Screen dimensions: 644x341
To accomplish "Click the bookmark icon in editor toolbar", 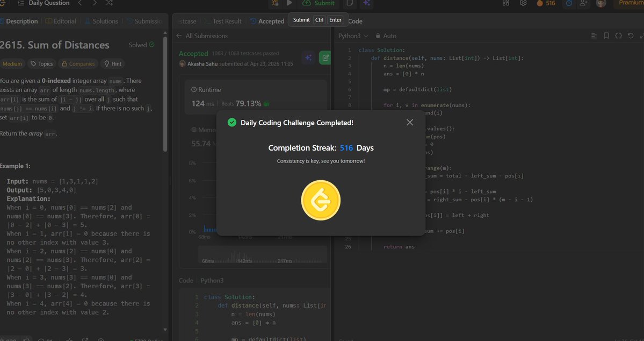I will coord(606,36).
